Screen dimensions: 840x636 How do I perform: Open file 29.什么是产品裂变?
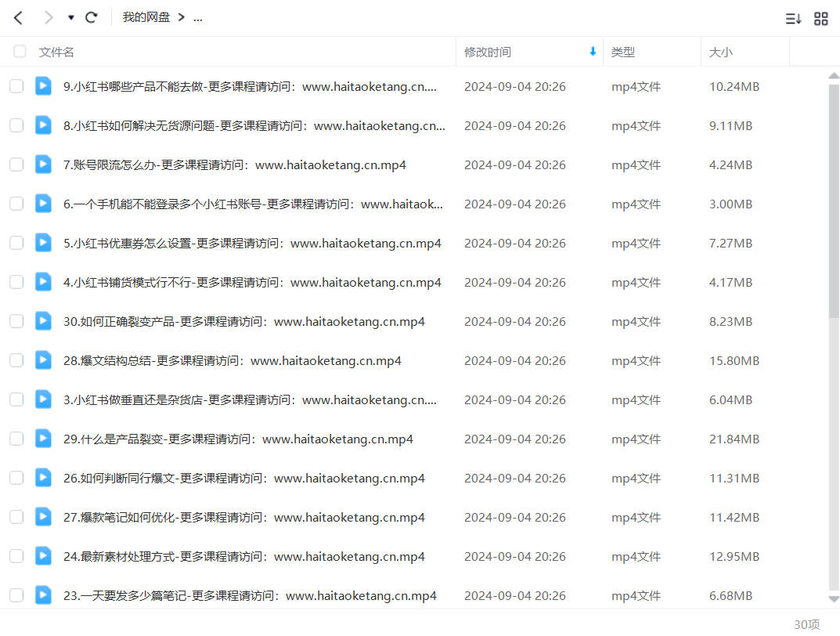pyautogui.click(x=238, y=439)
